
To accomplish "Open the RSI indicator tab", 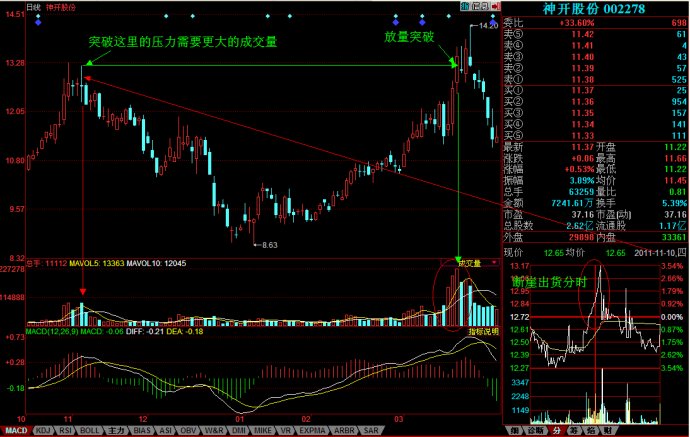I will [x=66, y=430].
